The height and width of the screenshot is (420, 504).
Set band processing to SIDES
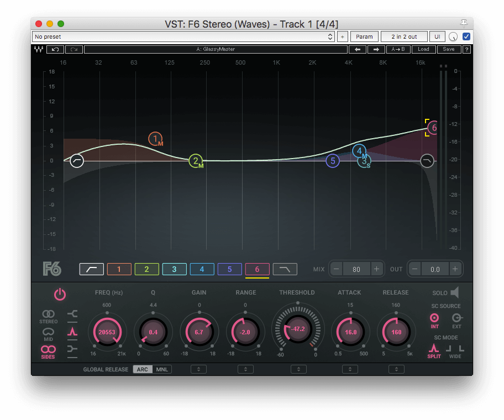point(48,352)
